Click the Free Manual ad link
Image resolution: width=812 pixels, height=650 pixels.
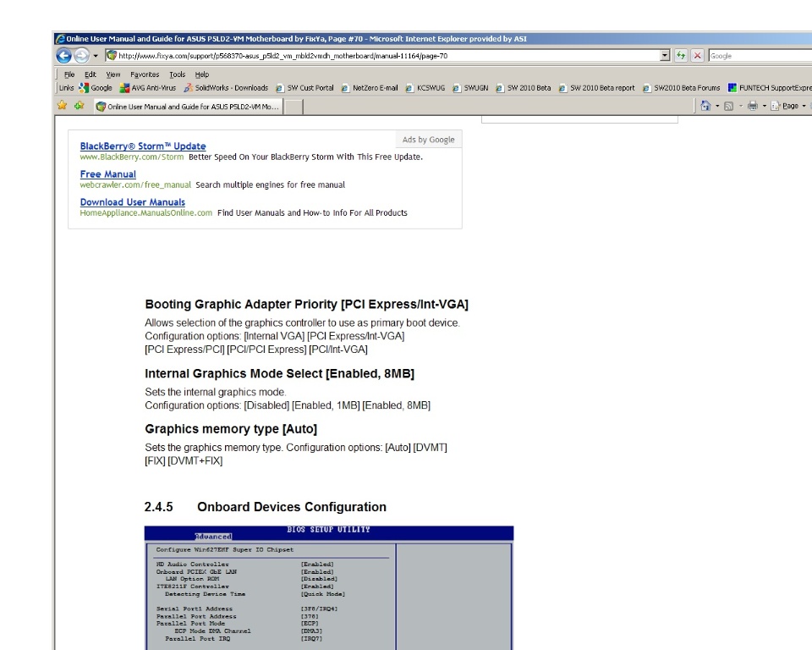[x=107, y=174]
